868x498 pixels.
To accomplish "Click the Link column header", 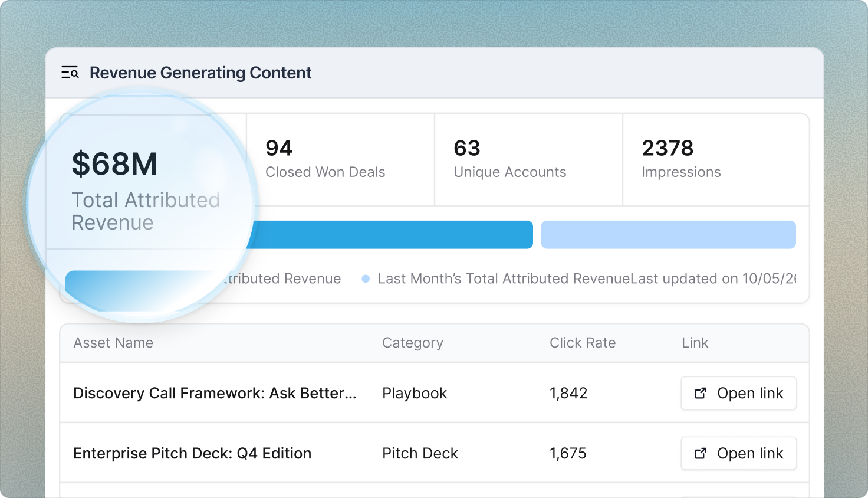I will 695,343.
